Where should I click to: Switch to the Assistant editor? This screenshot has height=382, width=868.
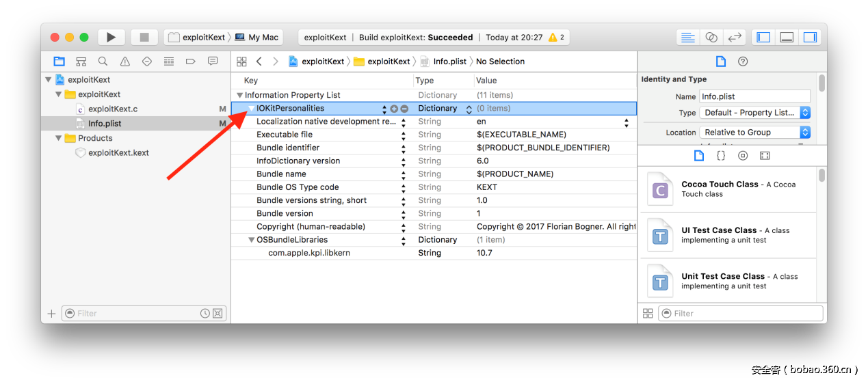pos(711,38)
